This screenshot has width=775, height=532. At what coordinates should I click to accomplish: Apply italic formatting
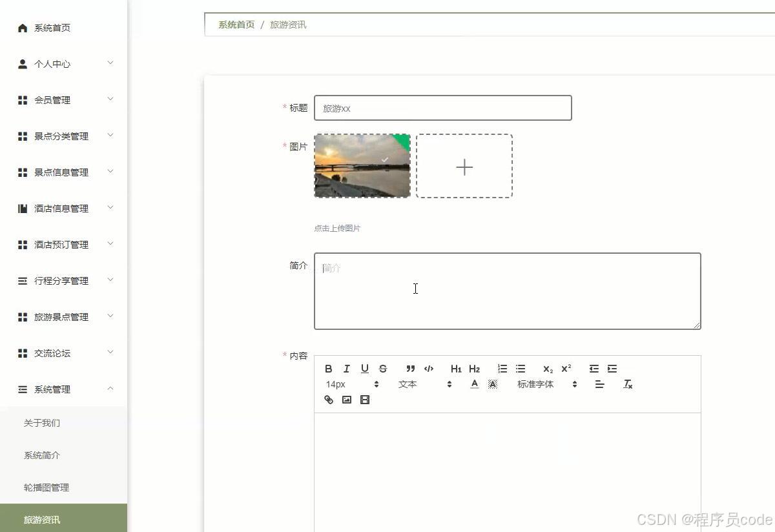[x=347, y=369]
